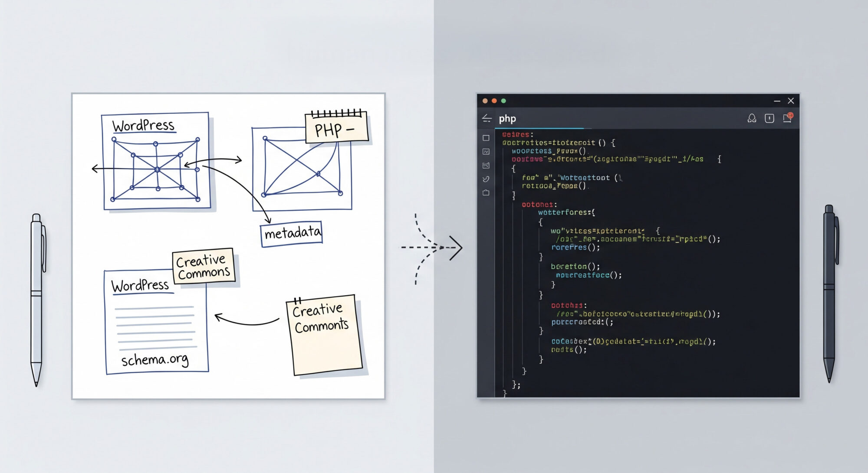Close the code editor window
This screenshot has width=868, height=473.
tap(791, 101)
